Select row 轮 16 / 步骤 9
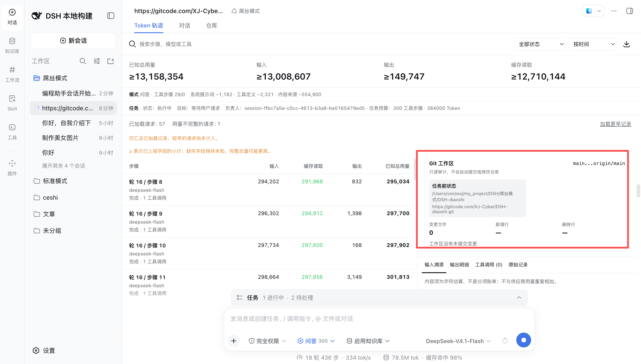This screenshot has width=641, height=364. click(268, 221)
